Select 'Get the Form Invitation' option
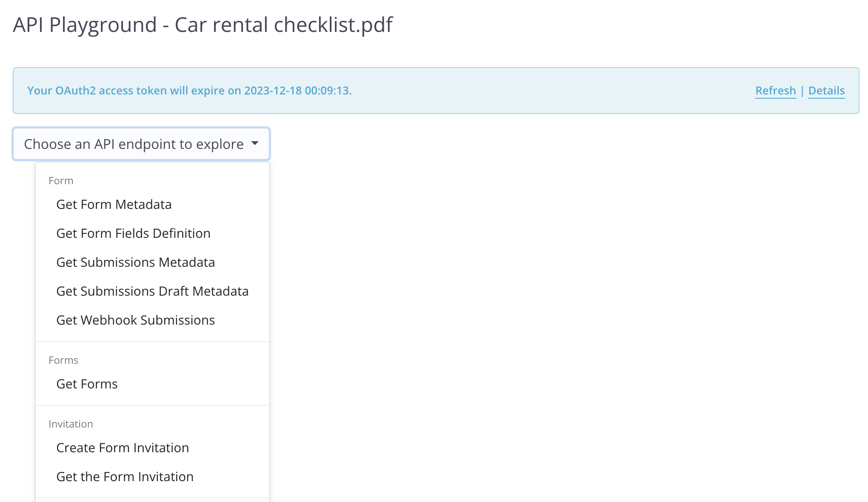This screenshot has width=868, height=502. [x=124, y=476]
